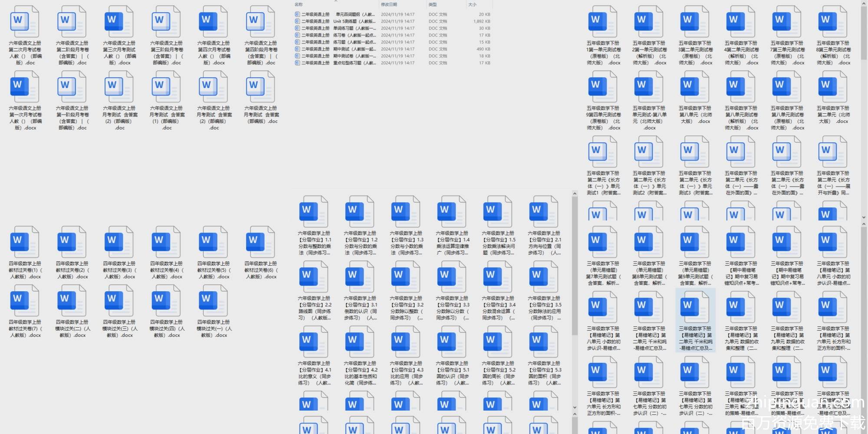Select 三年级数学下册 八单元 小数的初步认识 易错笔记 file
Image resolution: width=868 pixels, height=434 pixels.
603,308
